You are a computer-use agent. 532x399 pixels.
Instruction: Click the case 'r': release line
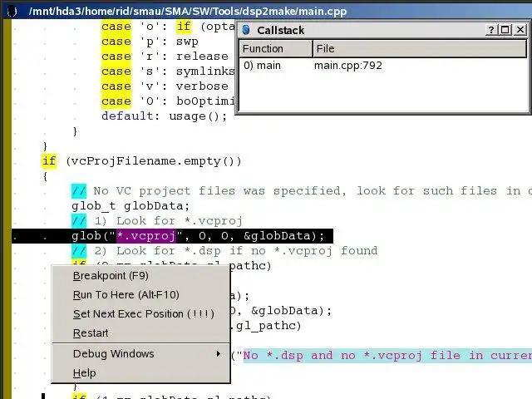tap(165, 56)
